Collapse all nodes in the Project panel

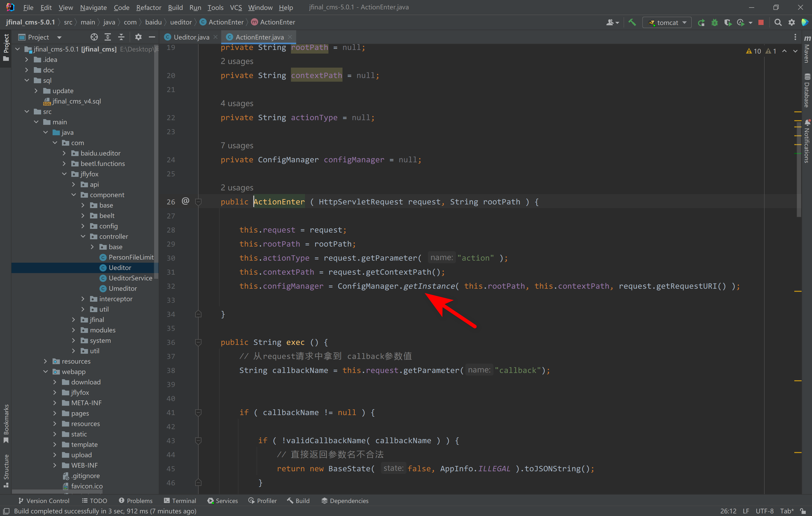tap(121, 37)
